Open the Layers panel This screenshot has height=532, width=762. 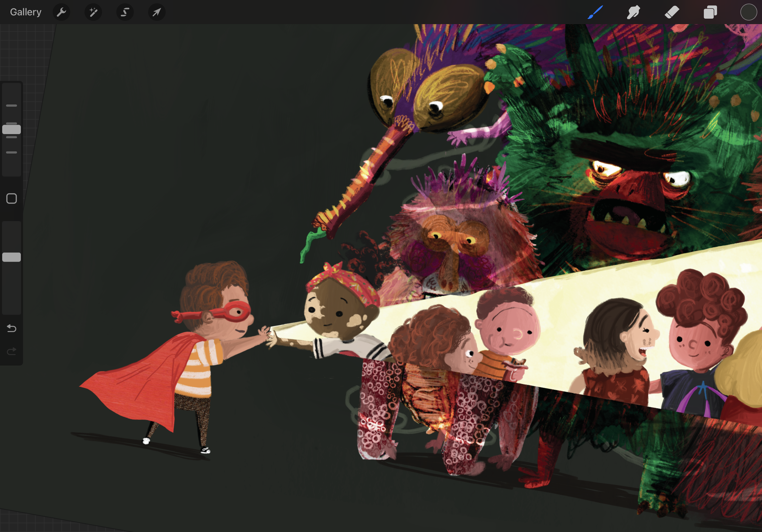[710, 12]
